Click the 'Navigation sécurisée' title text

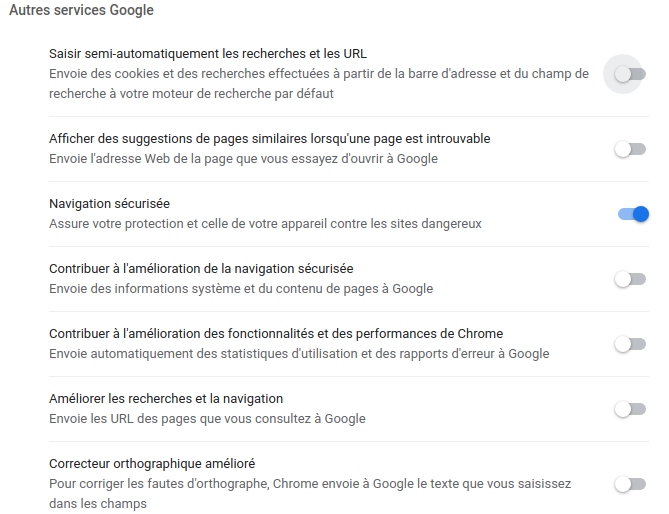(109, 203)
